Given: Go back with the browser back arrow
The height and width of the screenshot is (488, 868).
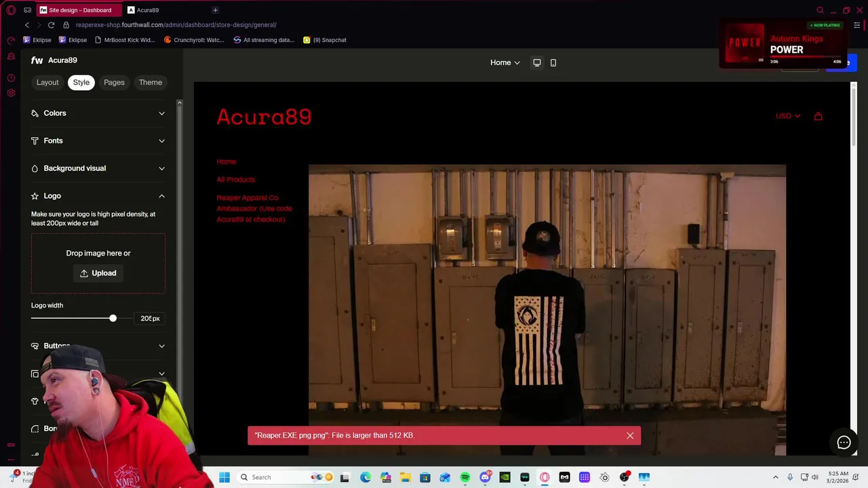Looking at the screenshot, I should tap(27, 25).
